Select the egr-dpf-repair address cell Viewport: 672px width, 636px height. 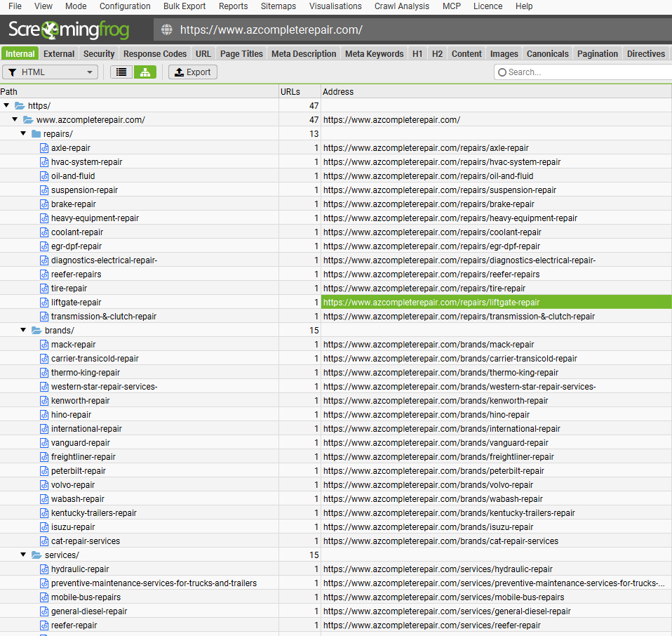coord(497,246)
